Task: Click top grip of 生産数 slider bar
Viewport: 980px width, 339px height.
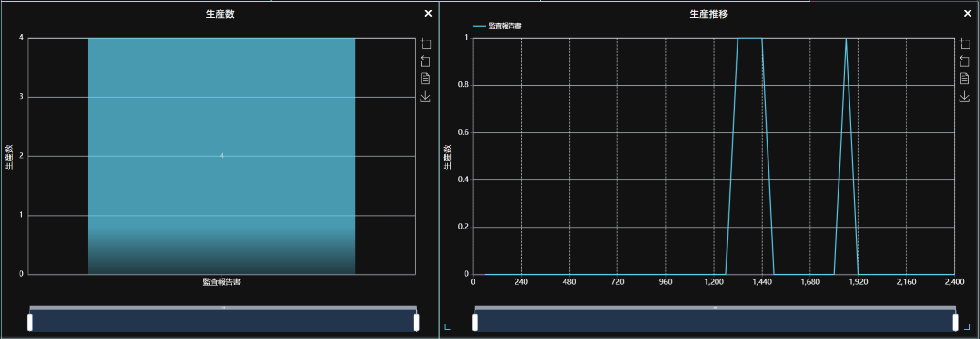Action: tap(223, 308)
